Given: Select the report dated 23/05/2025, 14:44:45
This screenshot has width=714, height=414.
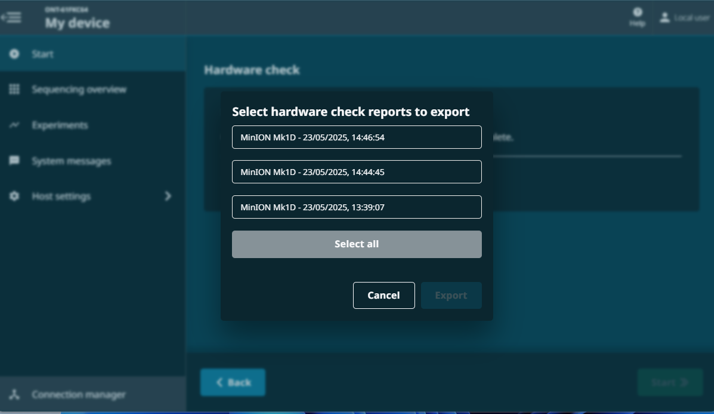Looking at the screenshot, I should pos(357,172).
